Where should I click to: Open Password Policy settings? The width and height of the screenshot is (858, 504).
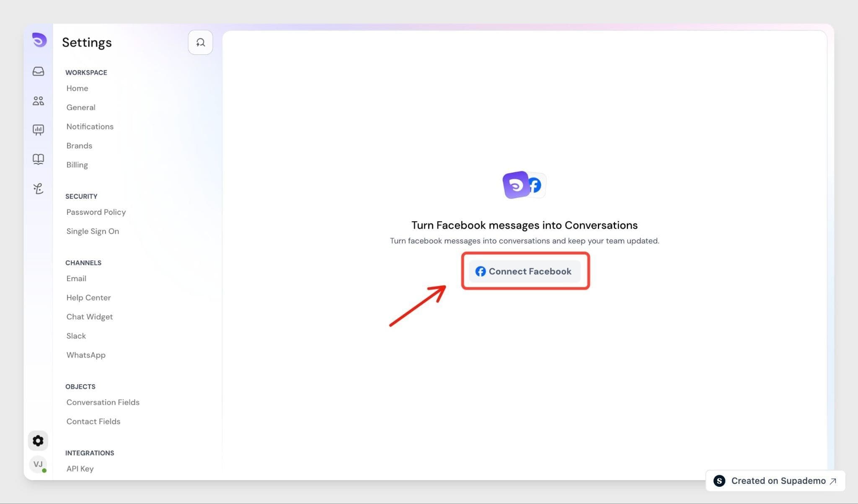pos(96,212)
